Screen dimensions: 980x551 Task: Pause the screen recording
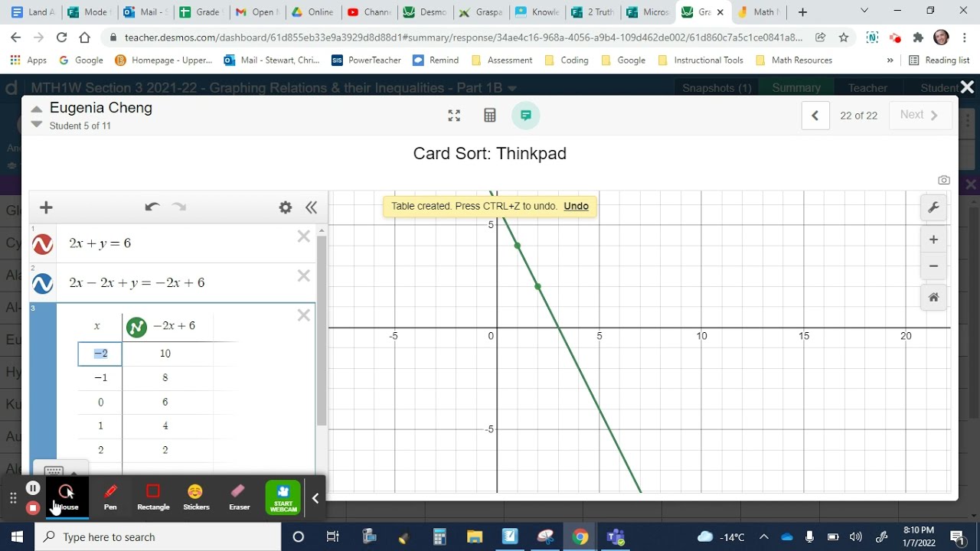click(33, 488)
